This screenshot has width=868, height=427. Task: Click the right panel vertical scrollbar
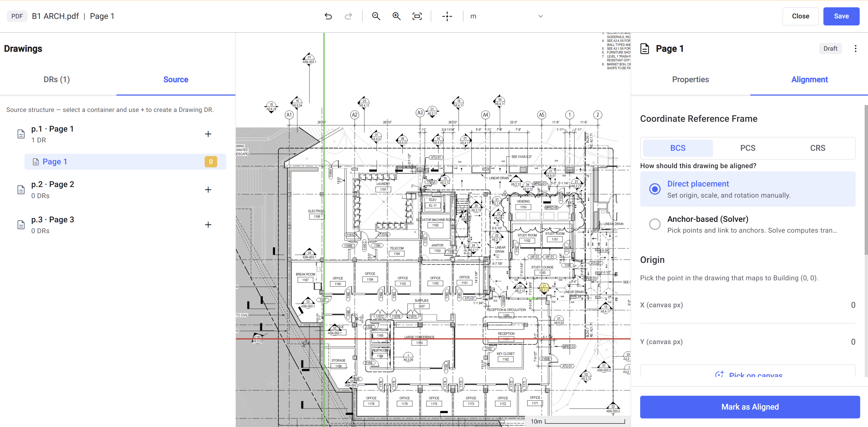point(866,180)
